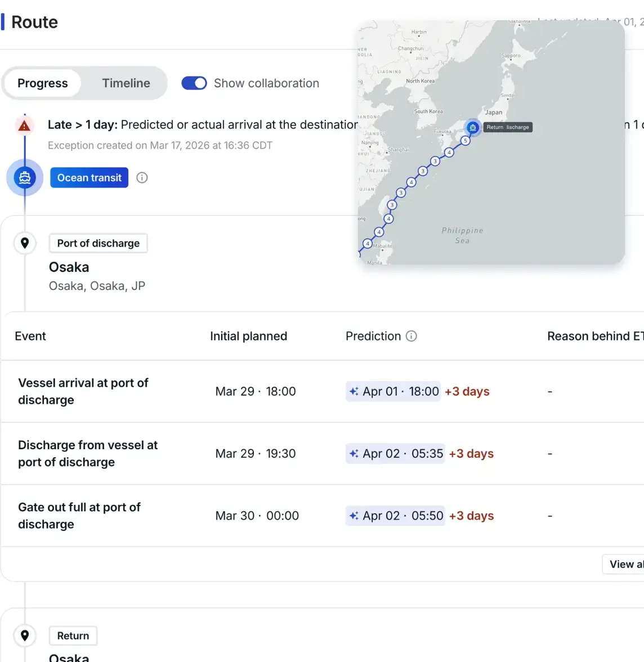Image resolution: width=644 pixels, height=662 pixels.
Task: Click map cluster marker 4 beside Mabalite
Action: pos(368,244)
